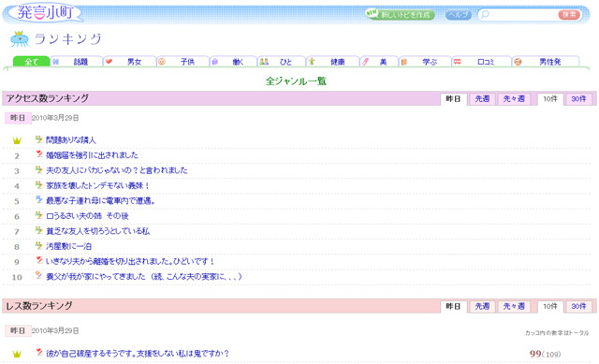Image resolution: width=599 pixels, height=364 pixels.
Task: Show 10件 in レス数ランキング
Action: [550, 306]
